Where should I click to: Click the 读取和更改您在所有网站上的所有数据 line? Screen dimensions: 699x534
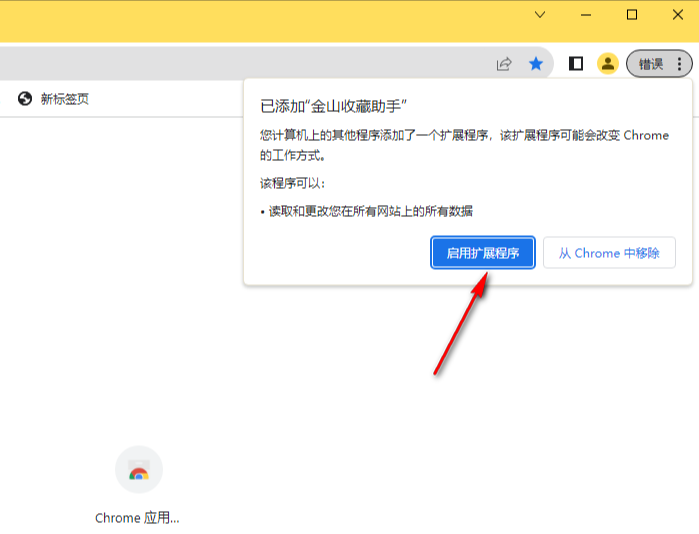pyautogui.click(x=370, y=211)
